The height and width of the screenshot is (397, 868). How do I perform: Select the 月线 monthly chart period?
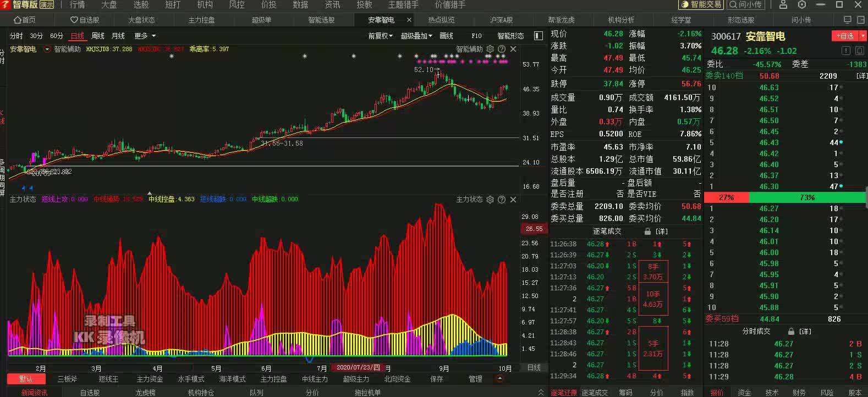tap(118, 36)
